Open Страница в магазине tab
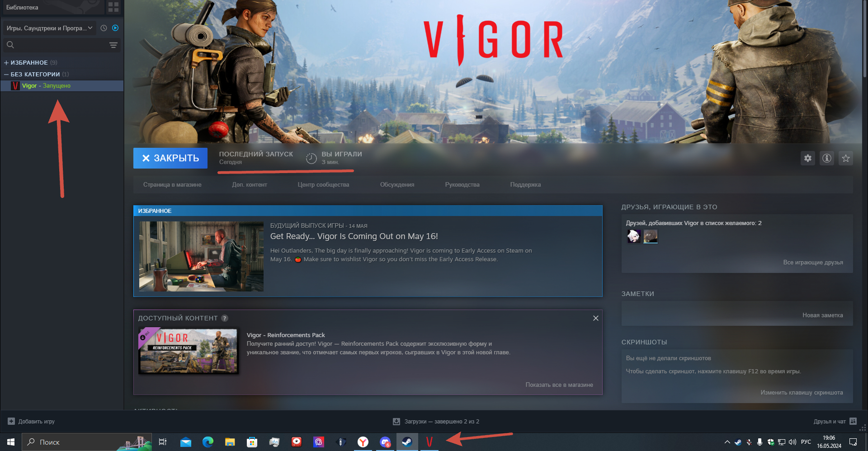 coord(172,184)
